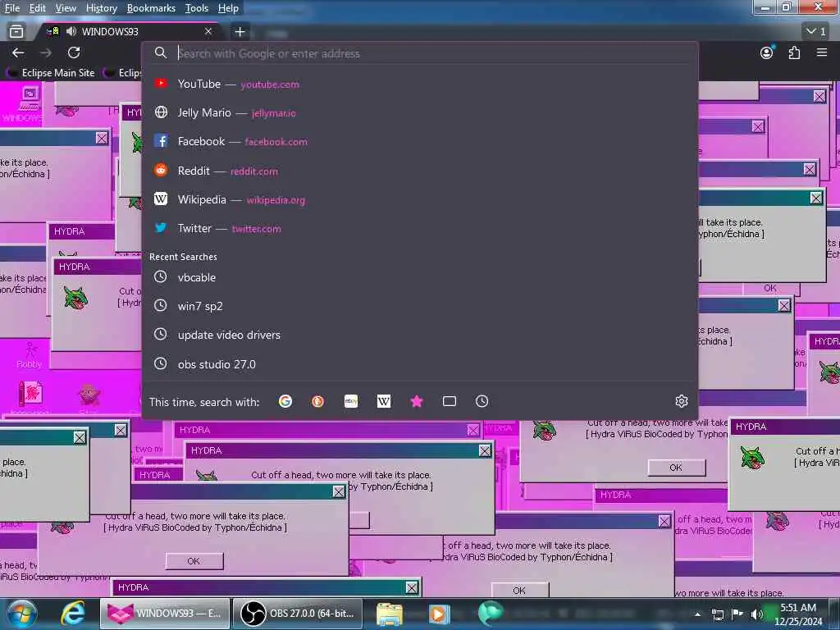Switch to WINDOWS93 taskbar window
The height and width of the screenshot is (630, 840).
tap(165, 614)
